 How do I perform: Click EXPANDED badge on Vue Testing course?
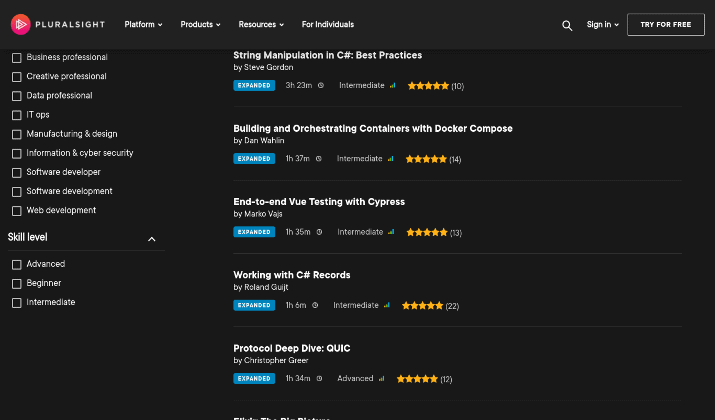coord(254,232)
